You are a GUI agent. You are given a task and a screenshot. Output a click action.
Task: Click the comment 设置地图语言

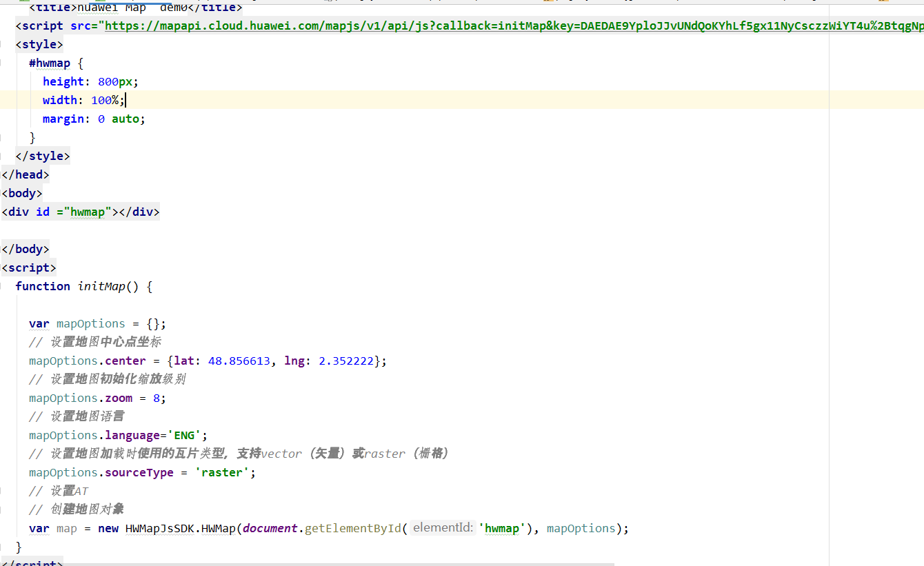click(x=77, y=416)
